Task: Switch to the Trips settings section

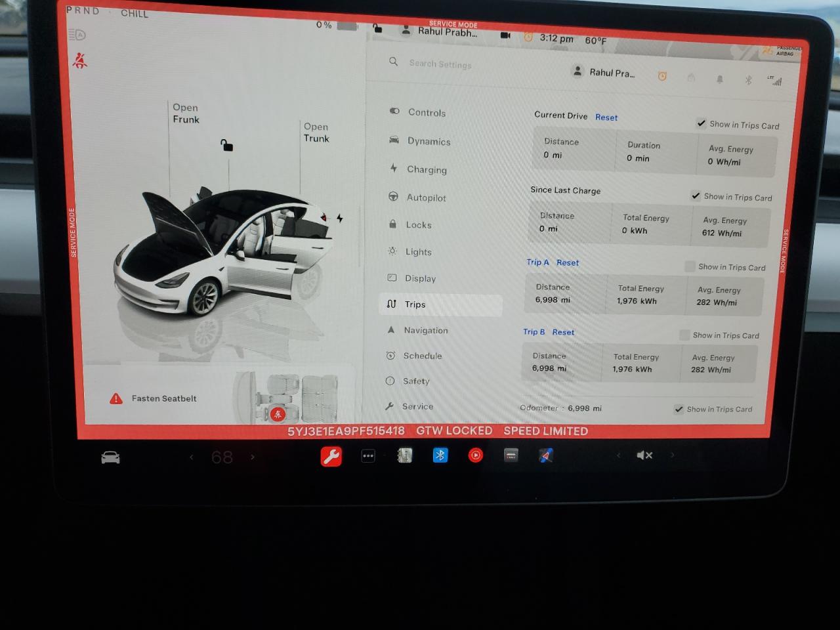Action: 413,304
